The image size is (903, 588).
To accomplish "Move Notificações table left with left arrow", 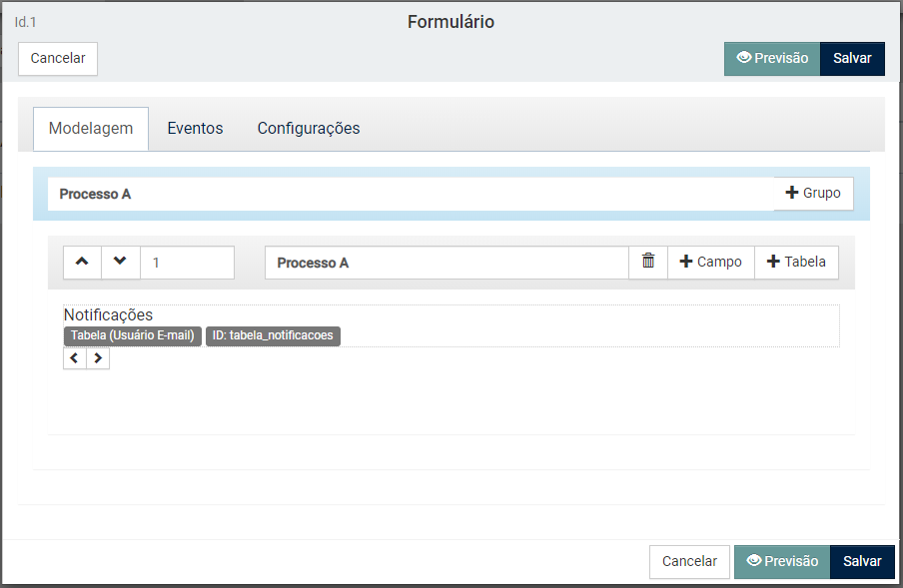I will (74, 358).
